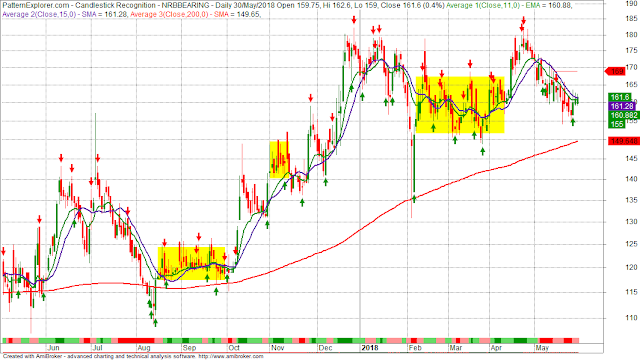
Task: Open the www.amibroker.com link in footer
Action: 231,356
